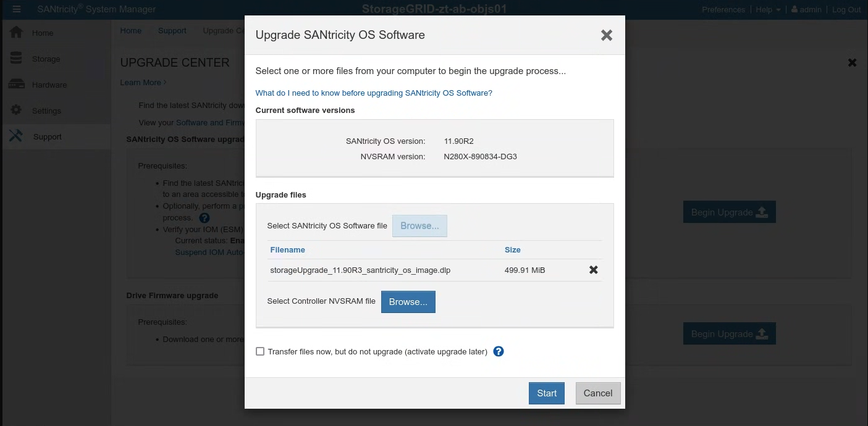The width and height of the screenshot is (868, 426).
Task: Enable Transfer files now but do not upgrade
Action: tap(260, 351)
